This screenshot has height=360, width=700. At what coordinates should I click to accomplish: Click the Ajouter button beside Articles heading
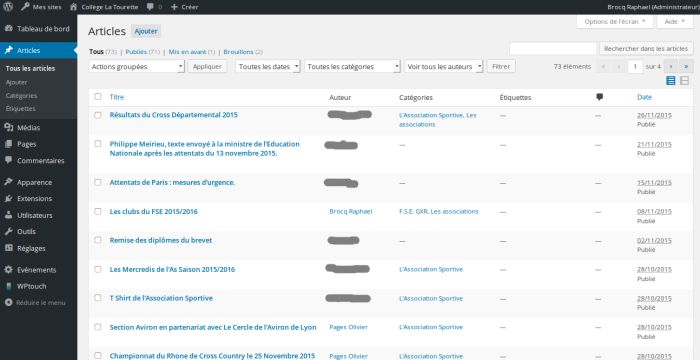point(146,31)
